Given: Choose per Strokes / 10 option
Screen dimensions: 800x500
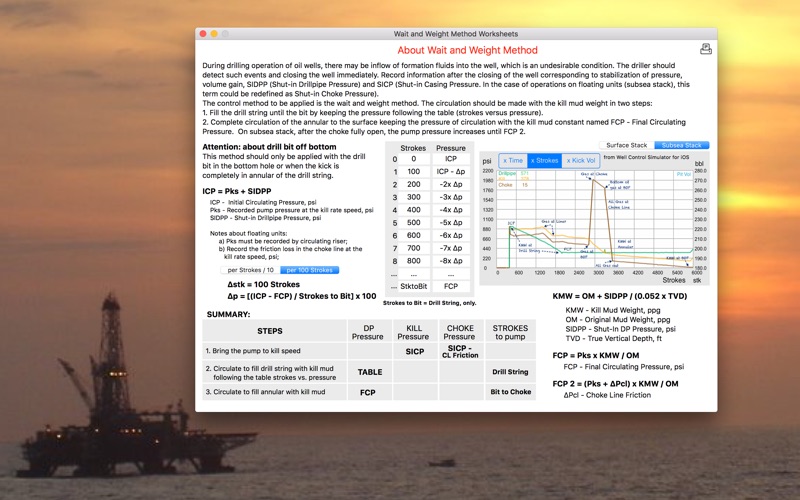Looking at the screenshot, I should (251, 270).
